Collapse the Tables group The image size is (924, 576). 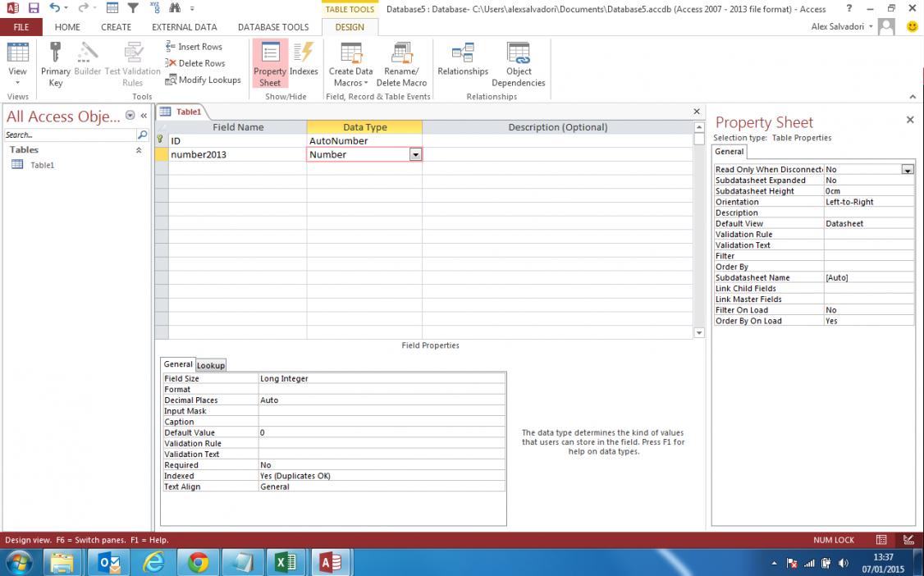tap(139, 150)
